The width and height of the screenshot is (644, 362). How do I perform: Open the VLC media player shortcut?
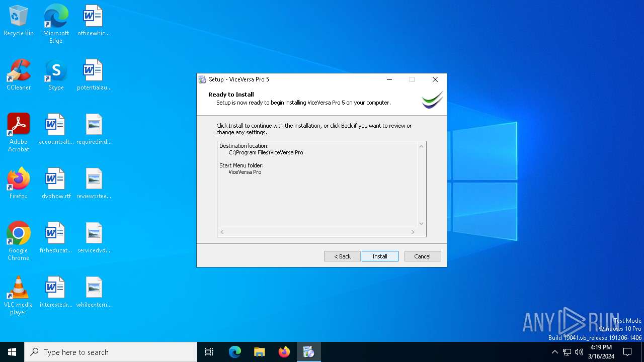click(x=19, y=295)
